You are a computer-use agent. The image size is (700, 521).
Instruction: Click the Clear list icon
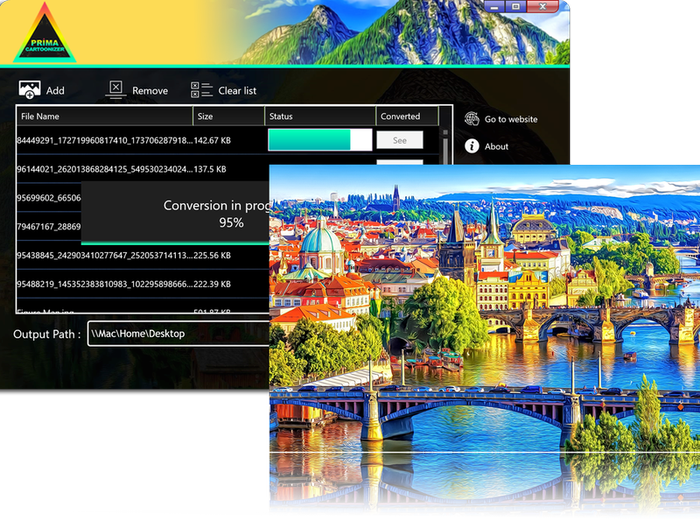pos(201,89)
